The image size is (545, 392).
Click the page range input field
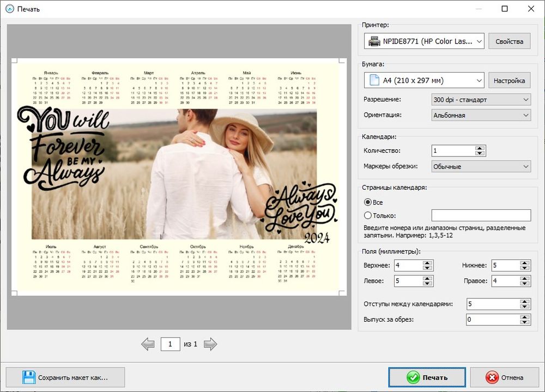(481, 215)
